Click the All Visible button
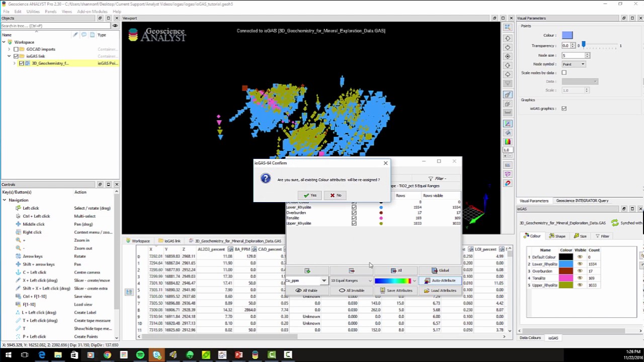 (x=306, y=291)
